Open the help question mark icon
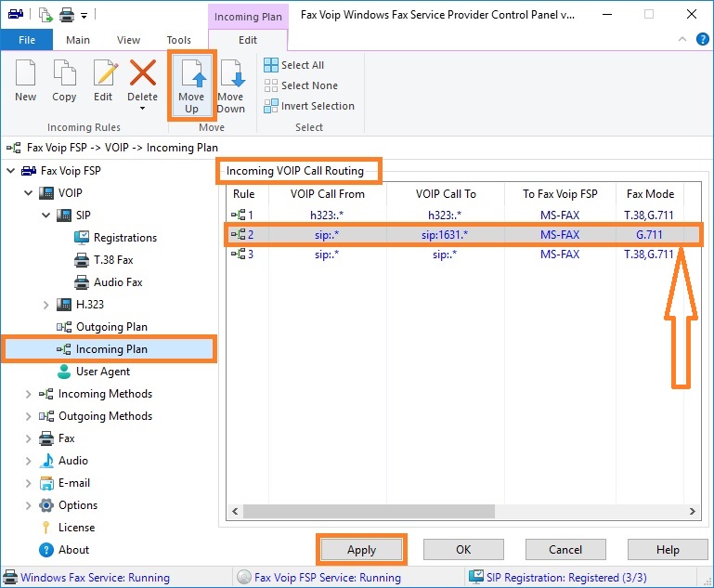 click(x=702, y=39)
